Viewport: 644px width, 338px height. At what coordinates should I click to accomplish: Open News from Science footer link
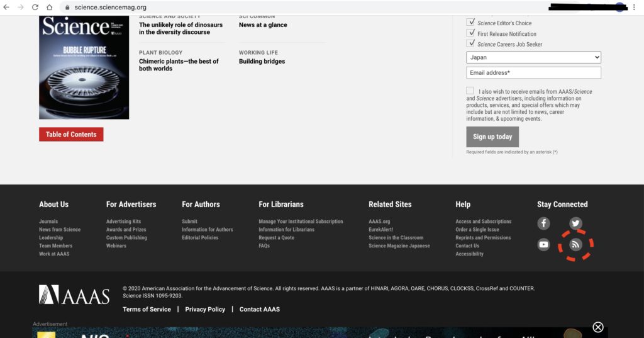point(60,230)
